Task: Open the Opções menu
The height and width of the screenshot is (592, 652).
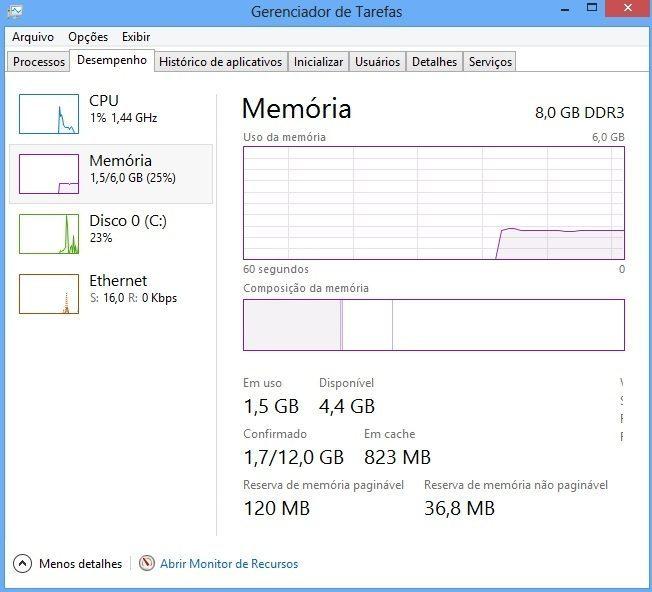Action: [x=88, y=37]
